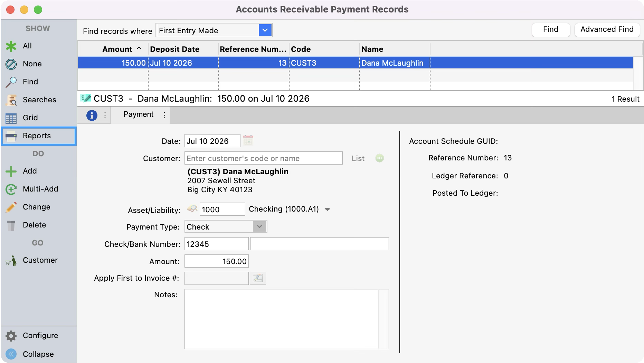Image resolution: width=644 pixels, height=363 pixels.
Task: Click the Notes scrollbar
Action: (383, 319)
